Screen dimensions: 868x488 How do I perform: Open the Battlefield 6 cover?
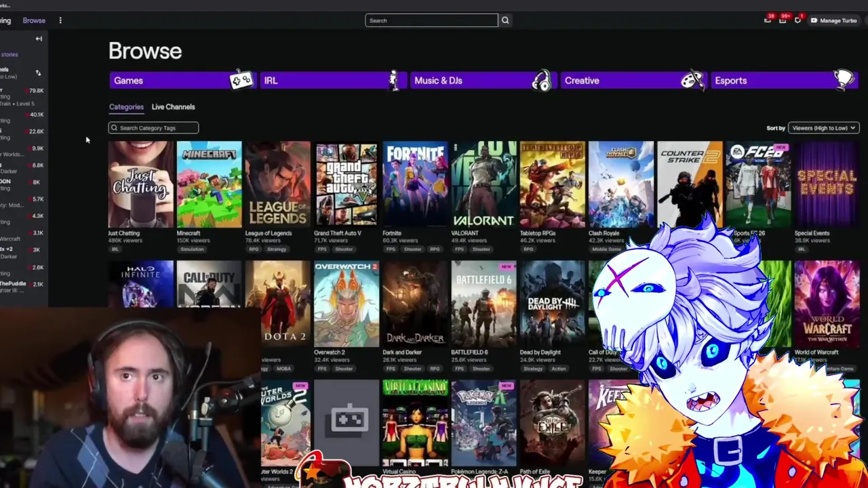tap(484, 304)
